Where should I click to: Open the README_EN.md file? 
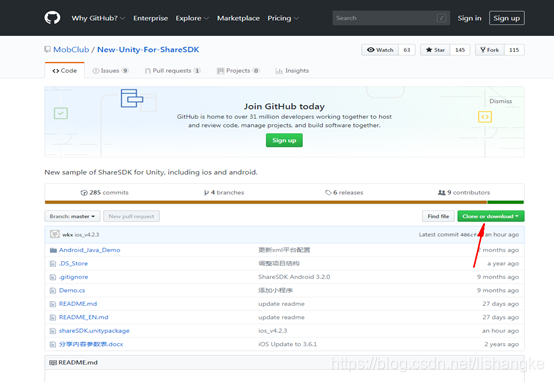point(83,317)
